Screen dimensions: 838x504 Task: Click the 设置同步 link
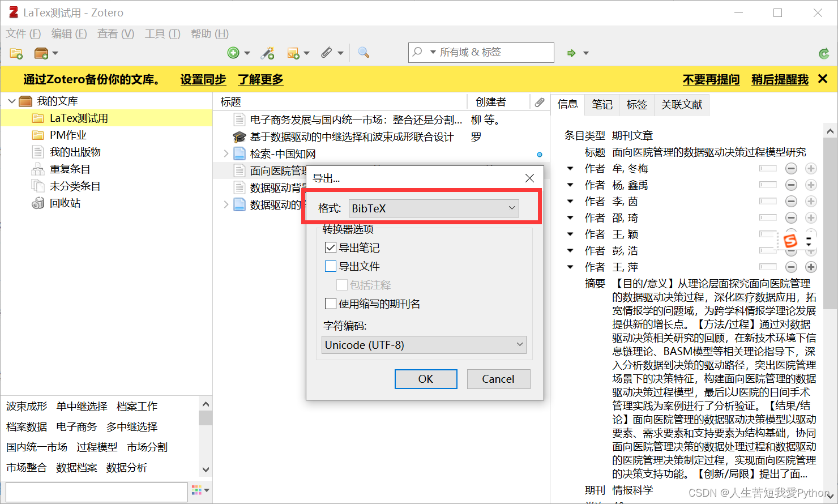[203, 79]
